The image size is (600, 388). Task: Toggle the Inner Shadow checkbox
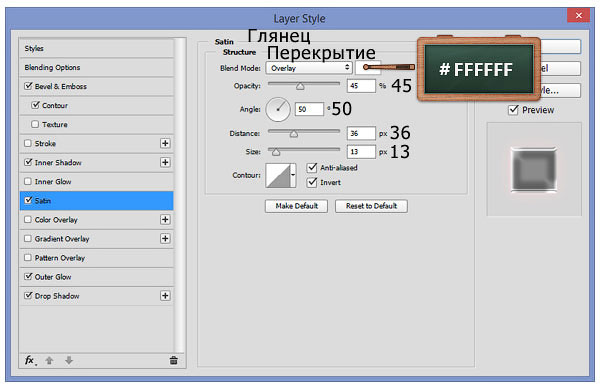pos(28,162)
